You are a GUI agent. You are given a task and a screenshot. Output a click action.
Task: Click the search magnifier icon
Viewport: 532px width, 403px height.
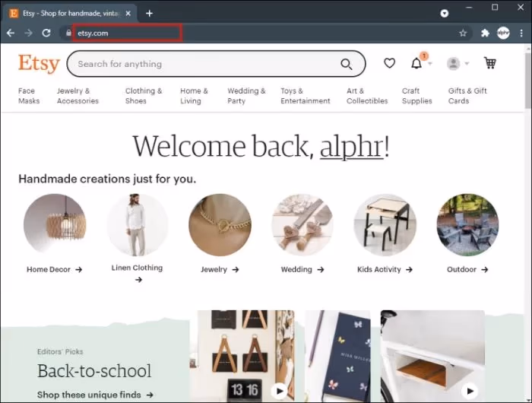pos(347,64)
